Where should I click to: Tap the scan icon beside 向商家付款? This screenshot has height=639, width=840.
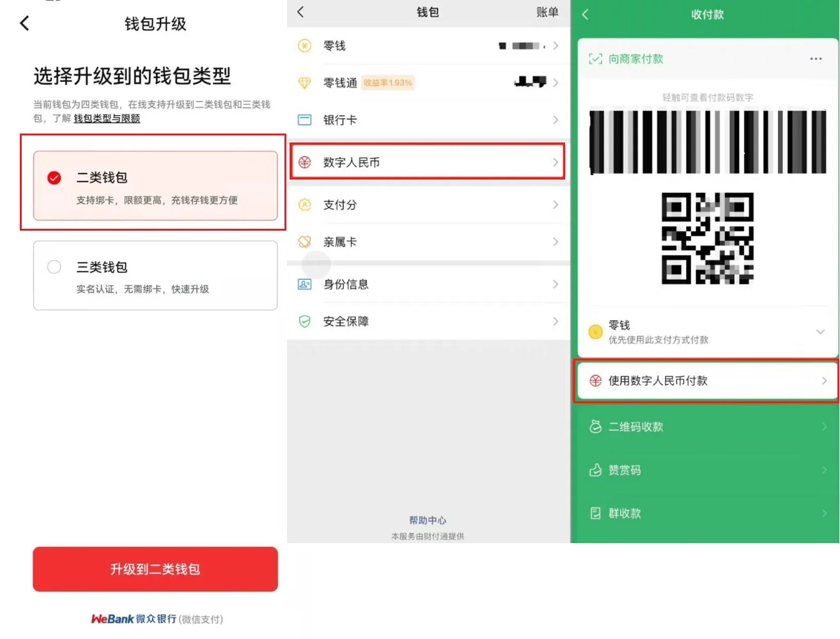tap(595, 59)
